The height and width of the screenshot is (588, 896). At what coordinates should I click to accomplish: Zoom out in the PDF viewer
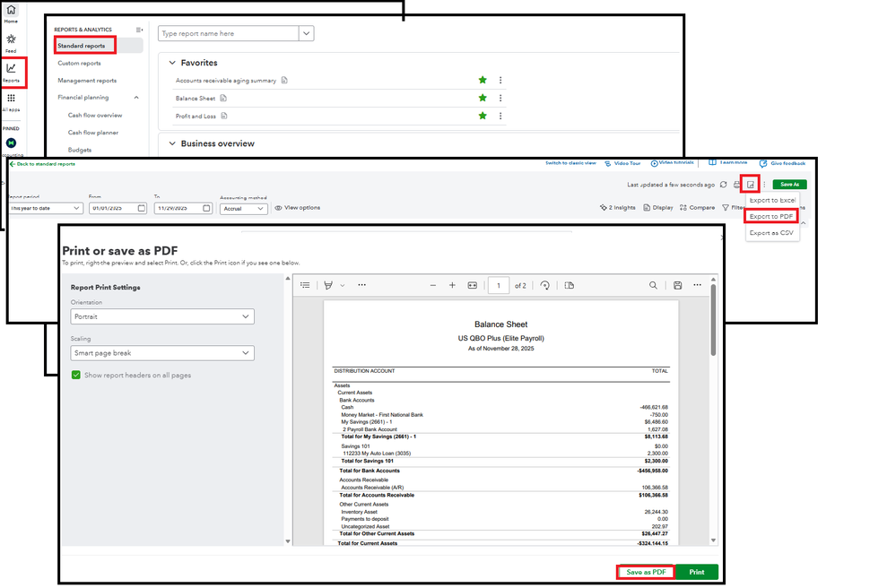pos(432,285)
